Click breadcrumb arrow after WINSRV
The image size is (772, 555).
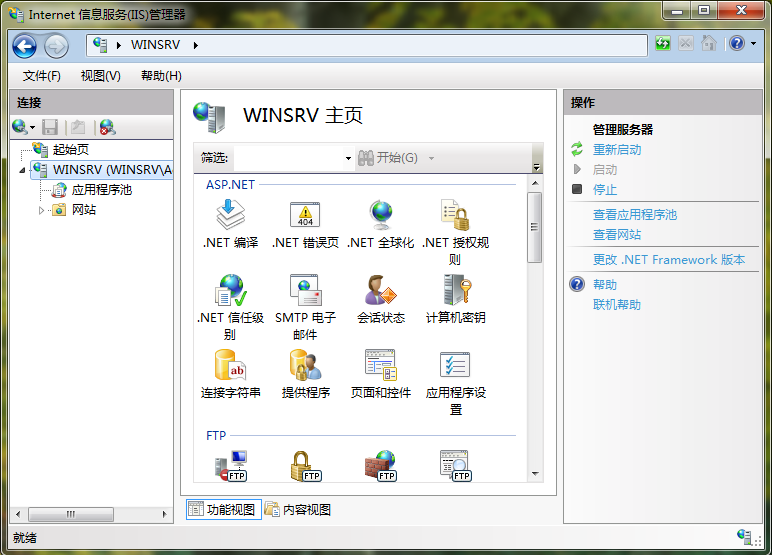coord(195,45)
